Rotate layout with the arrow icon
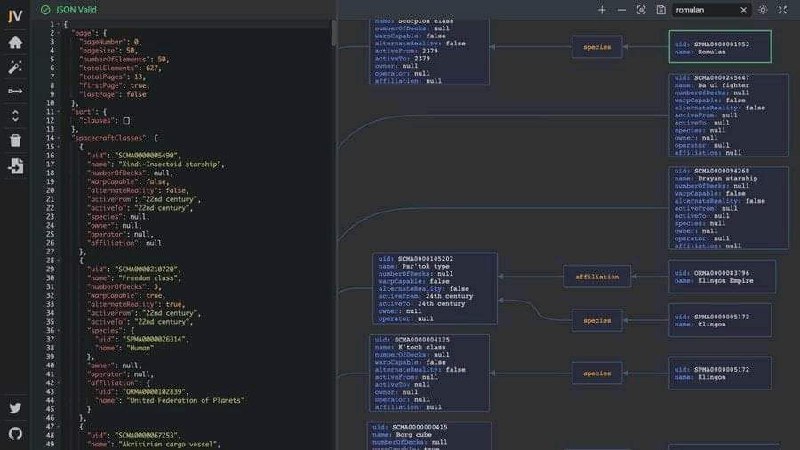Viewport: 800px width, 450px height. (x=15, y=91)
